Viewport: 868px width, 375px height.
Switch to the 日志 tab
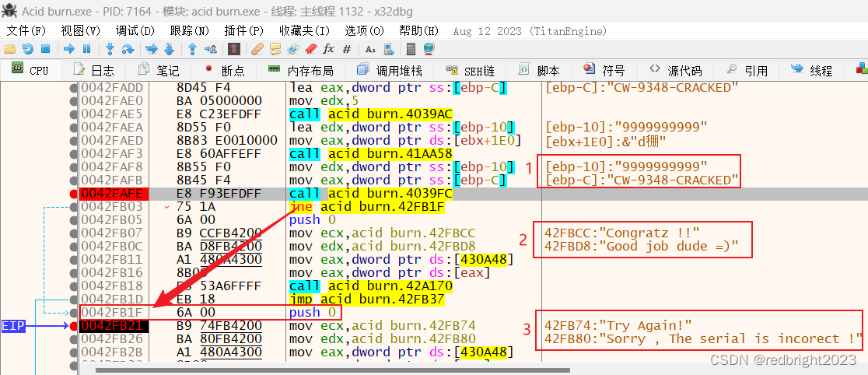click(x=93, y=70)
